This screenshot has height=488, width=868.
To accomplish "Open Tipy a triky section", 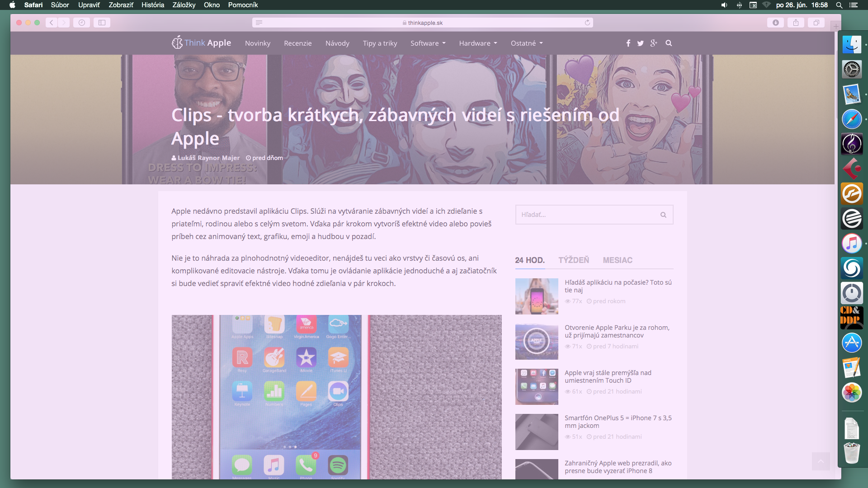I will point(380,43).
